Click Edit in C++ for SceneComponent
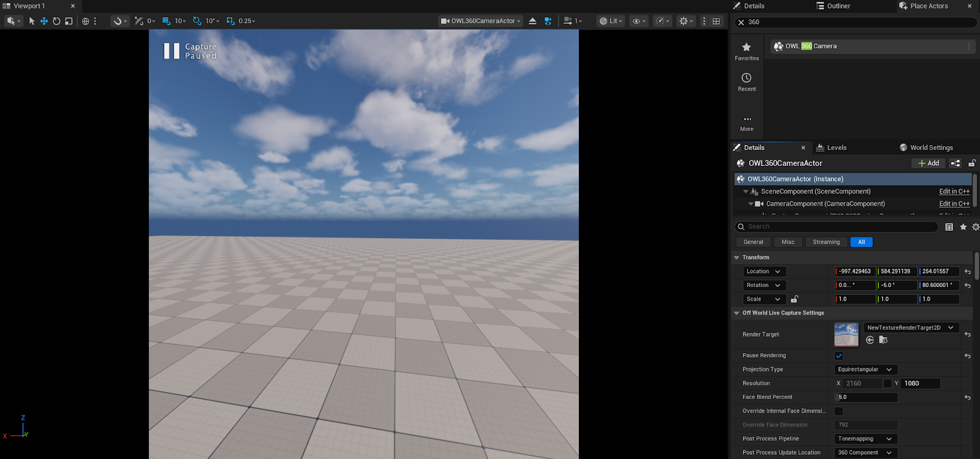 click(954, 192)
